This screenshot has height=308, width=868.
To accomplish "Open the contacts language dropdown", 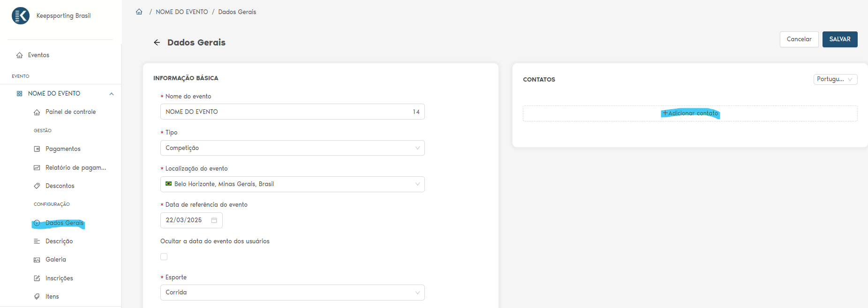I will tap(835, 79).
